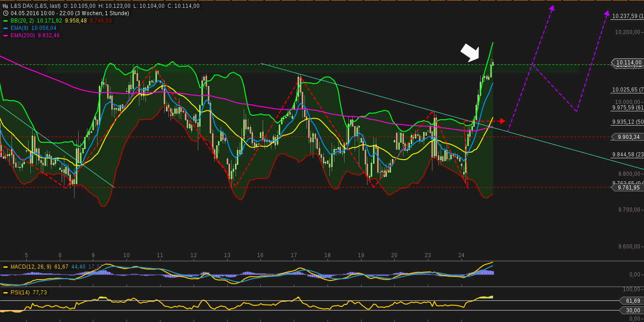Click the lower band value 9.745,03

(101, 21)
